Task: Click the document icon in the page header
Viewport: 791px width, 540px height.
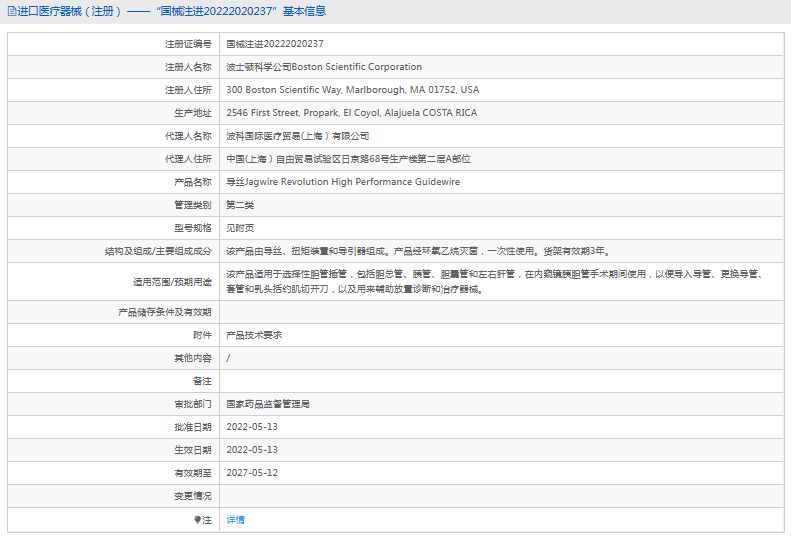Action: [x=12, y=11]
